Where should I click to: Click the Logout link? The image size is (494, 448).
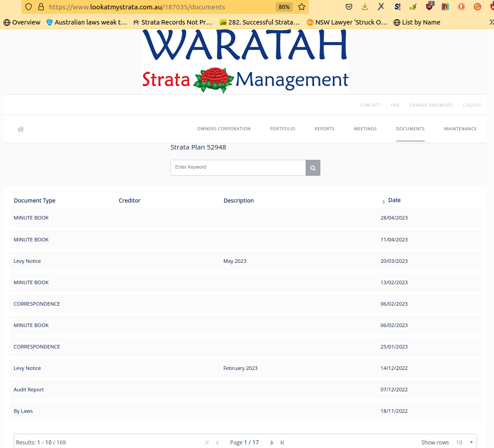tap(472, 105)
